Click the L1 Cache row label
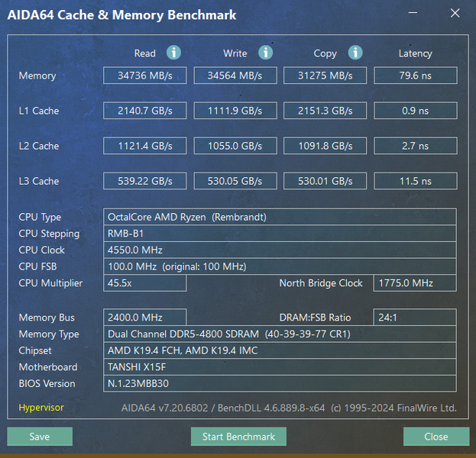476x458 pixels. [x=39, y=111]
